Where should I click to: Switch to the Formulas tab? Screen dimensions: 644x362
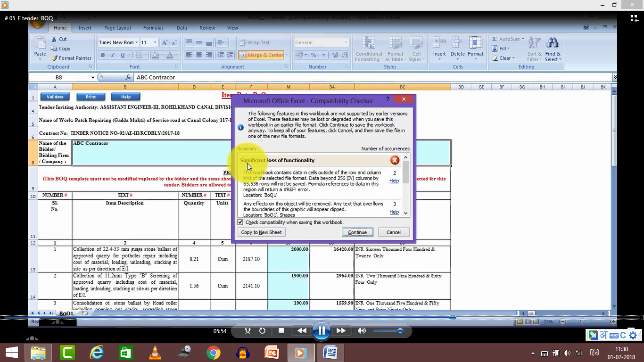point(153,28)
